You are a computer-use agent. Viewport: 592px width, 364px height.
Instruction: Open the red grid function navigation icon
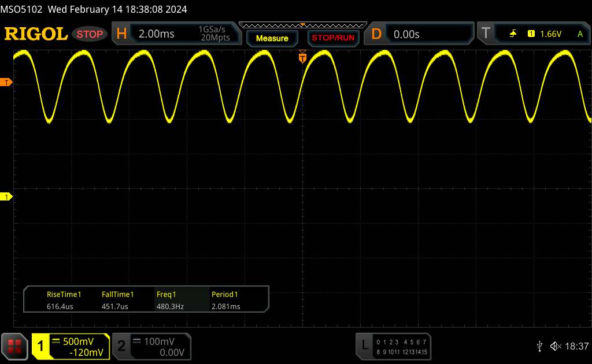pyautogui.click(x=14, y=346)
